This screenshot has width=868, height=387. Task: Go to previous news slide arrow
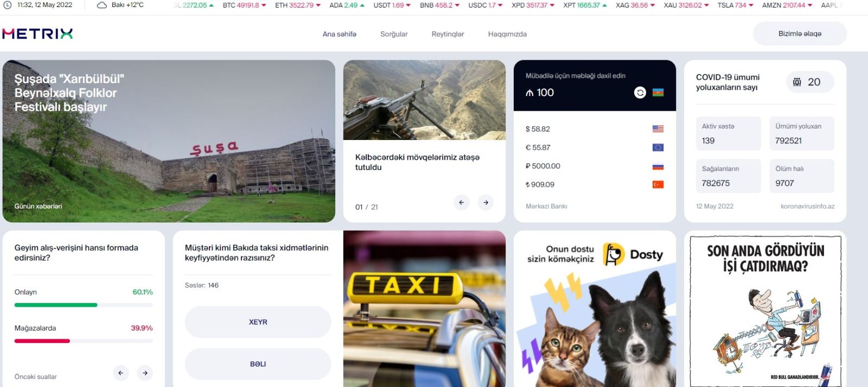point(462,202)
